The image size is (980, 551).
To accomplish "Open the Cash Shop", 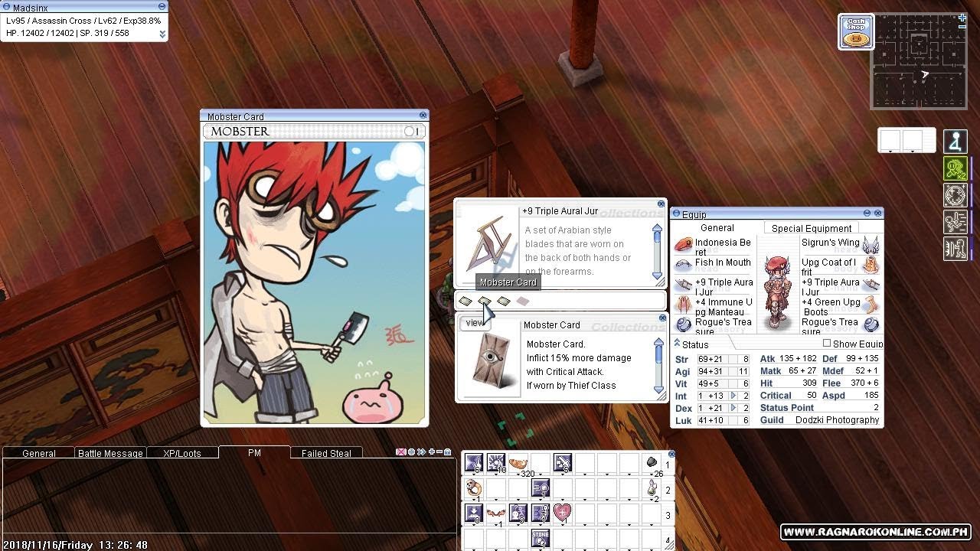I will pyautogui.click(x=856, y=32).
